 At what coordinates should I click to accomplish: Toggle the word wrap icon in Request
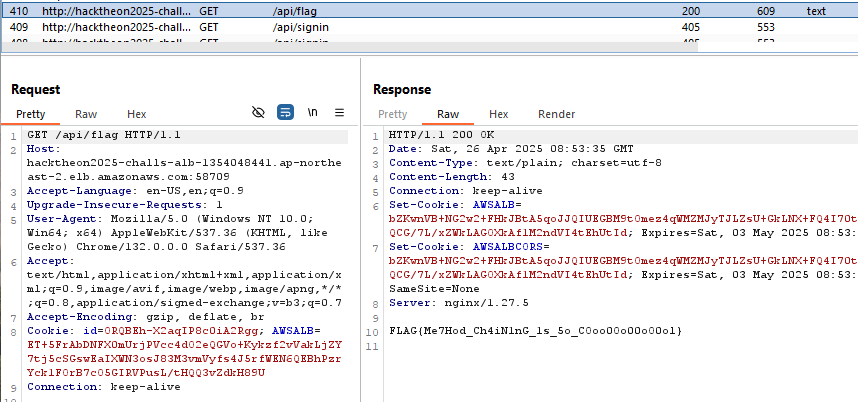point(285,113)
